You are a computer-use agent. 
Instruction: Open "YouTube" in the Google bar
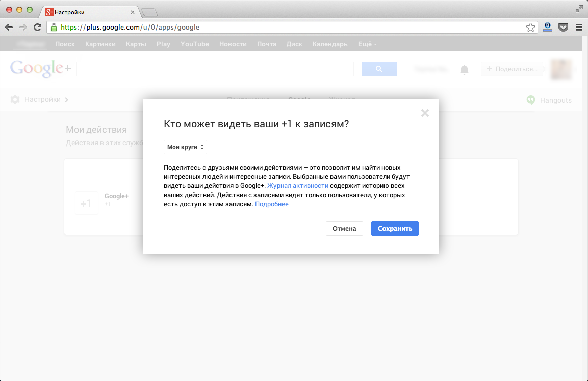(x=195, y=44)
